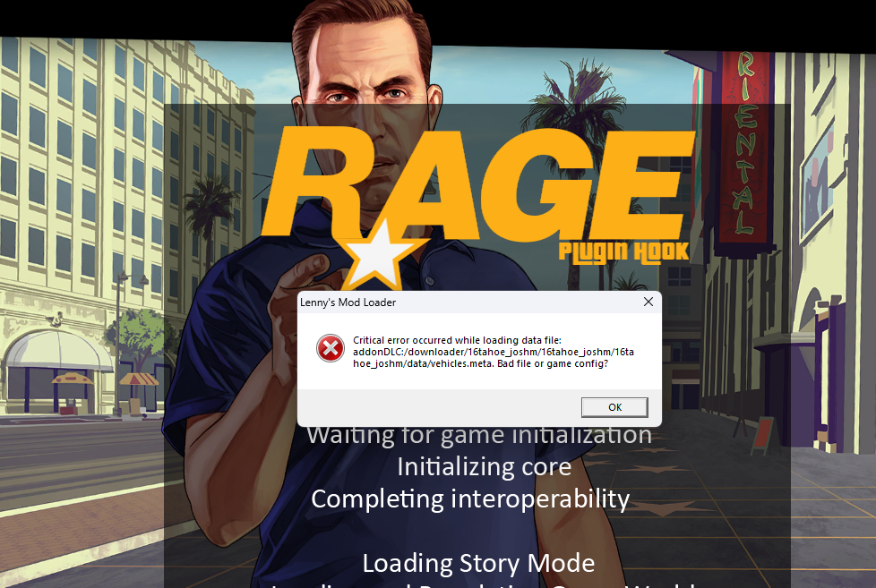Click OK in Lenny's Mod Loader dialog

[614, 407]
